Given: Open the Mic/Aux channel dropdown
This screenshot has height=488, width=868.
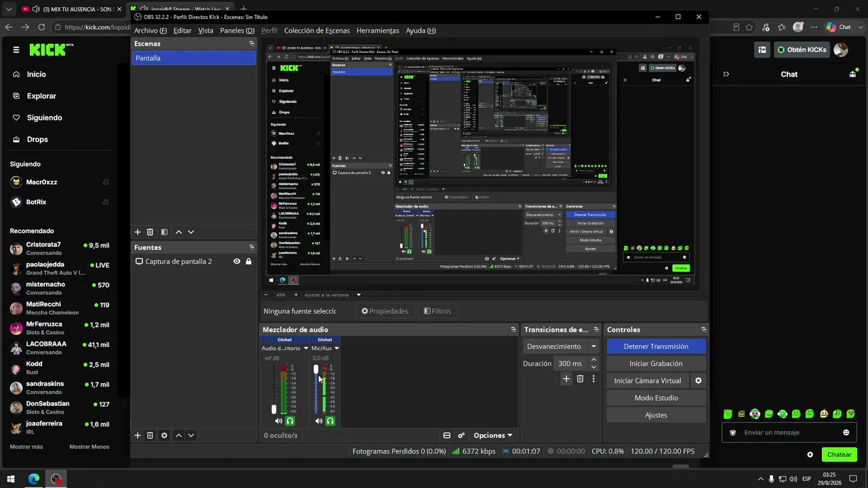Looking at the screenshot, I should tap(336, 348).
